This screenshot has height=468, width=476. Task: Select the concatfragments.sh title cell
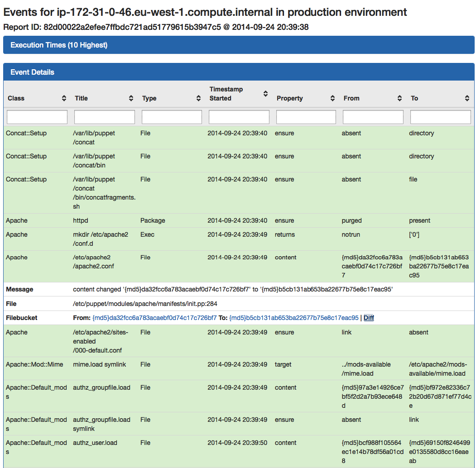click(104, 193)
